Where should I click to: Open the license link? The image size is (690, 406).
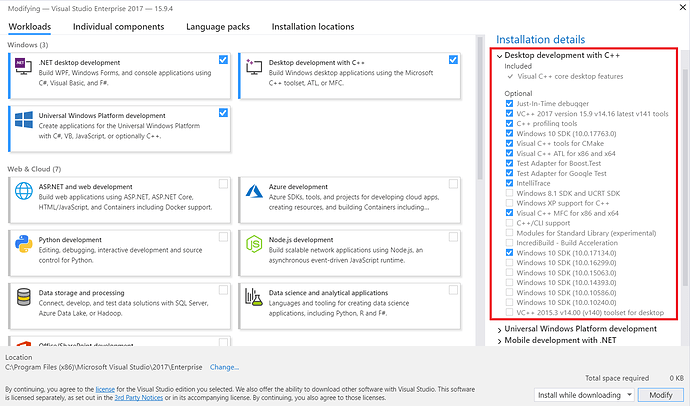click(x=105, y=389)
